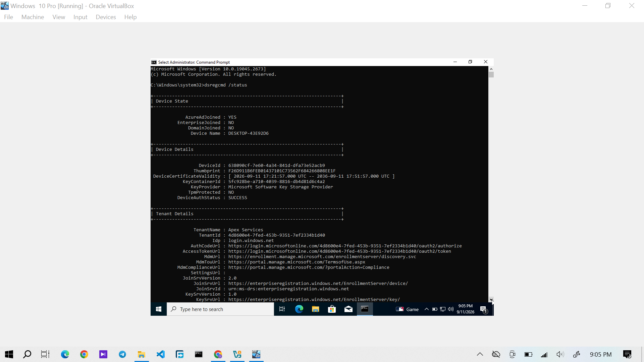644x362 pixels.
Task: Open the VirtualBox Manager taskbar icon
Action: [x=237, y=354]
